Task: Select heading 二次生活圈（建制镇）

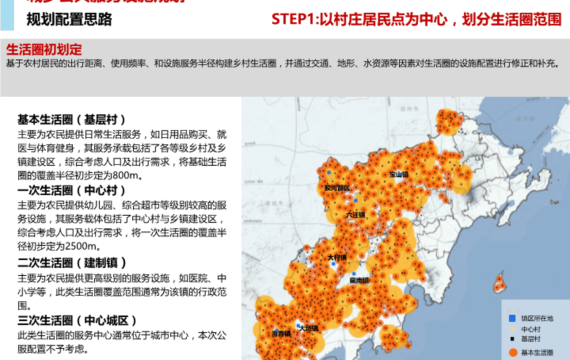Action: (x=72, y=263)
